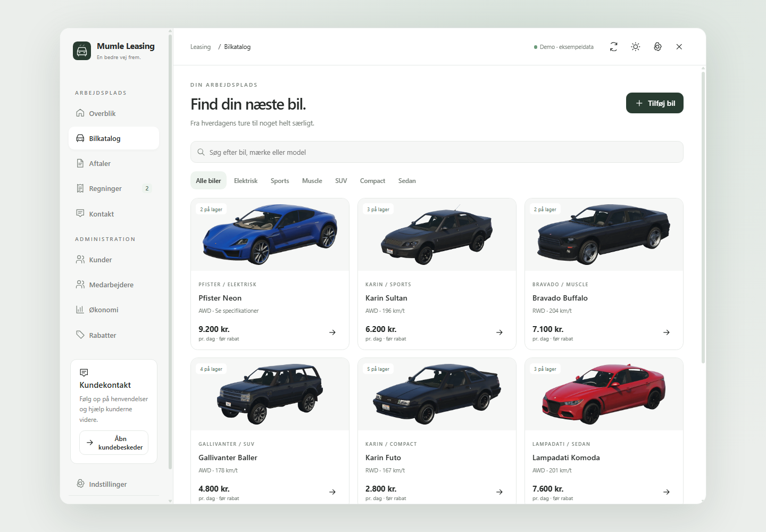This screenshot has width=766, height=532.
Task: Click the chart icon beside Økonomi
Action: [80, 310]
